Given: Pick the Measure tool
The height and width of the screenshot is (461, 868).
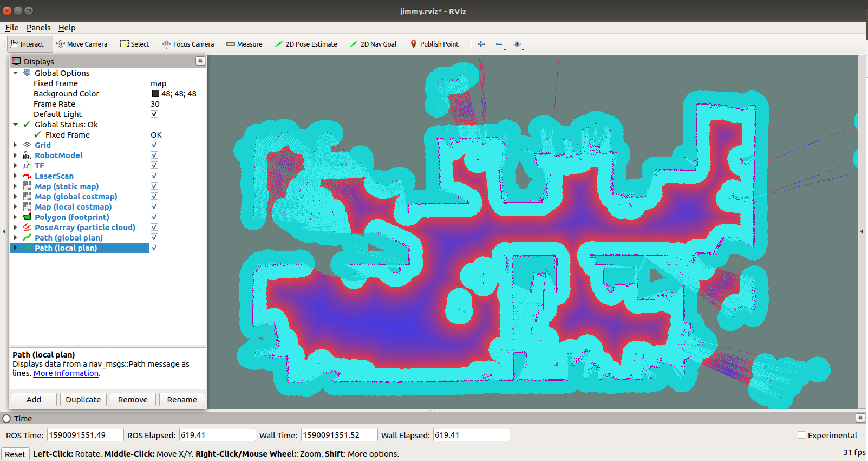Looking at the screenshot, I should coord(244,44).
